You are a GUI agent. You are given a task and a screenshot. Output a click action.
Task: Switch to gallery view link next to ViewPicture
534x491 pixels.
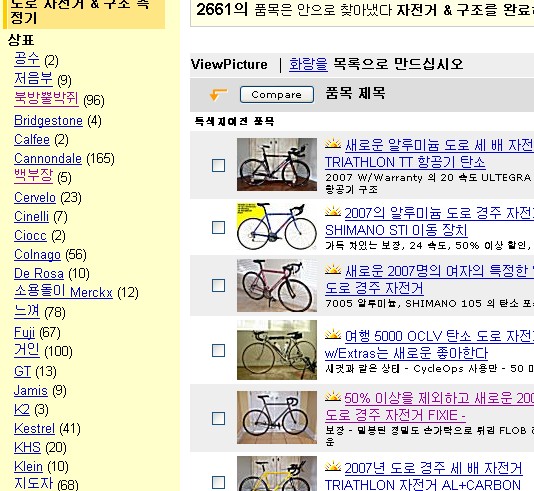(308, 64)
